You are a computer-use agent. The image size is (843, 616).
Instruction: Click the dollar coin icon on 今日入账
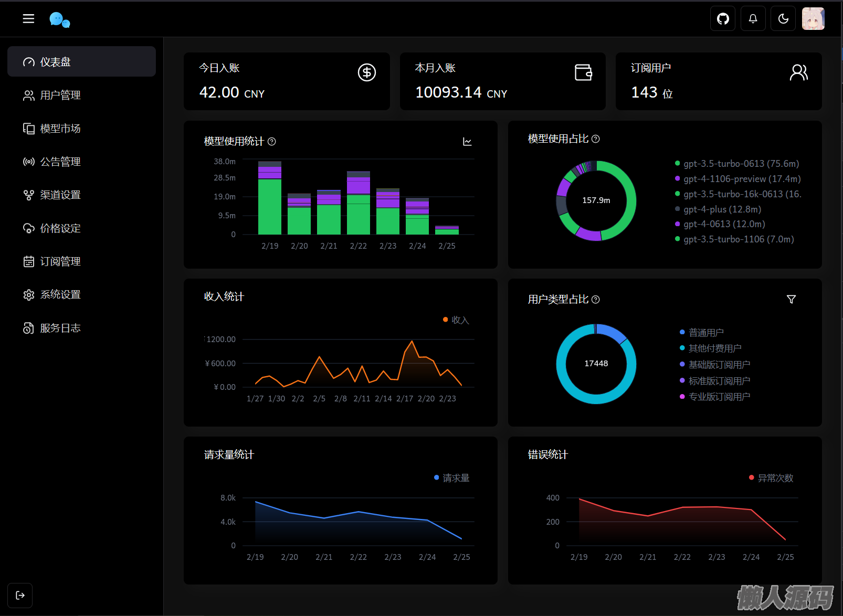tap(367, 72)
